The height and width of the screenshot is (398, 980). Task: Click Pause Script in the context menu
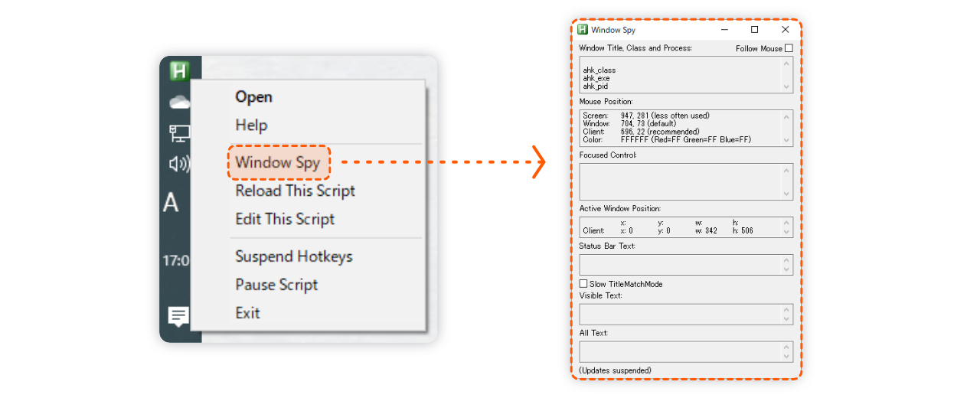(276, 285)
